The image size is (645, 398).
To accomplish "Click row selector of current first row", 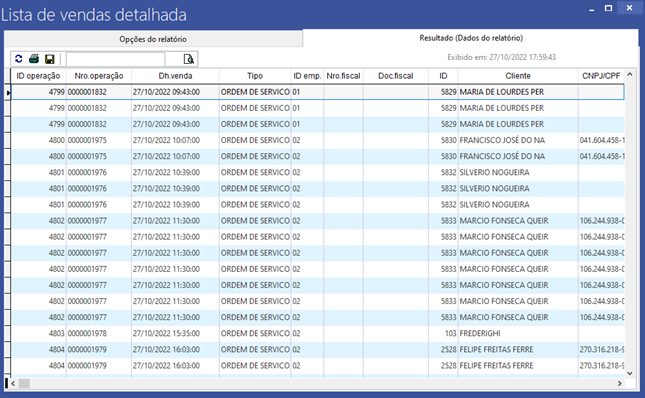I will (7, 92).
